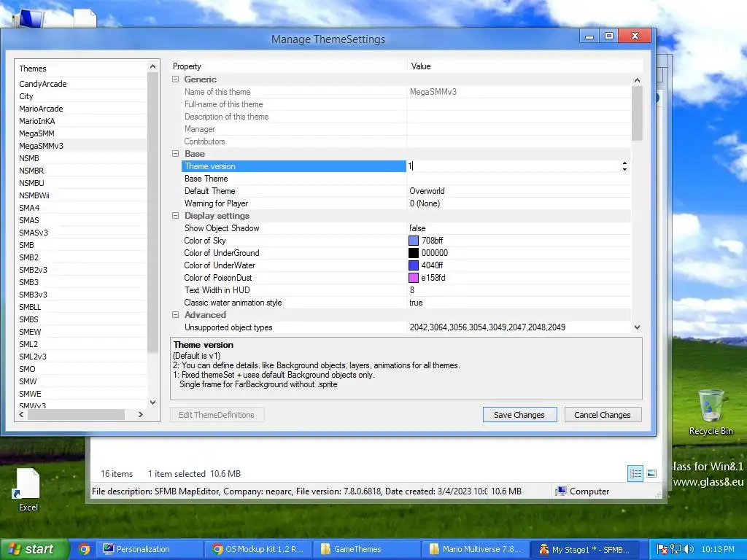The height and width of the screenshot is (560, 747).
Task: Click Chrome icon in quick launch
Action: tap(85, 549)
